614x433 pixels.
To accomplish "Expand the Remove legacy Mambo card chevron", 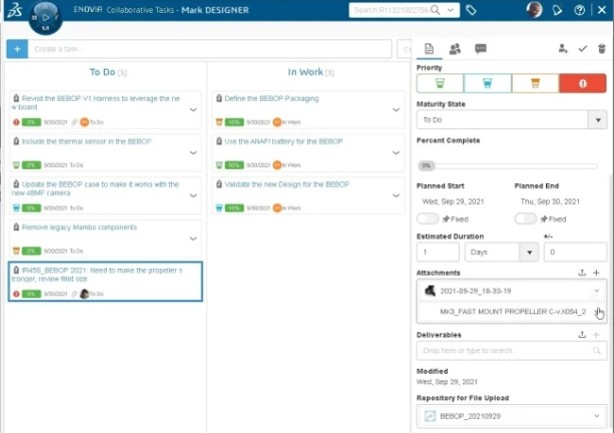I will (x=193, y=238).
